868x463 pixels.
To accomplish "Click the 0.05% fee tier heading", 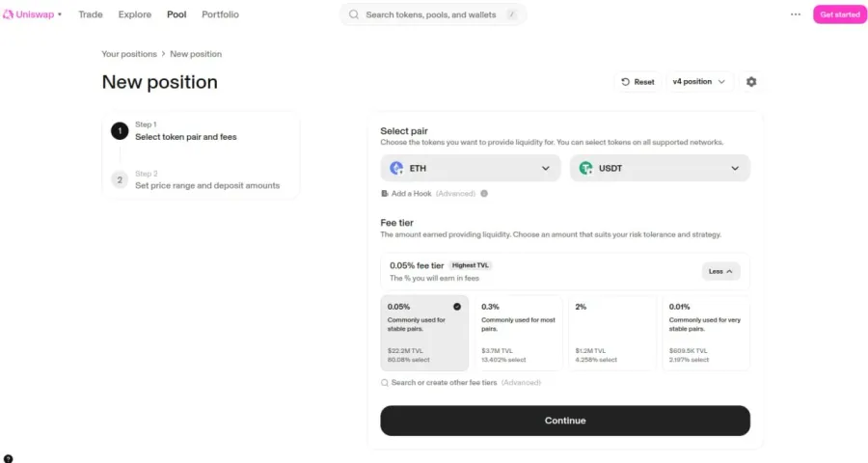I will click(x=417, y=265).
